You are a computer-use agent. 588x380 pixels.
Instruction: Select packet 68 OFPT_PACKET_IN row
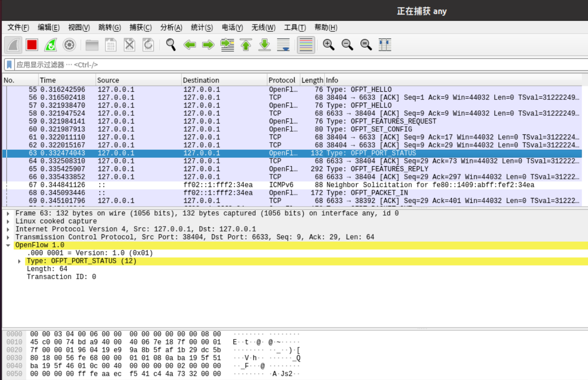click(292, 193)
